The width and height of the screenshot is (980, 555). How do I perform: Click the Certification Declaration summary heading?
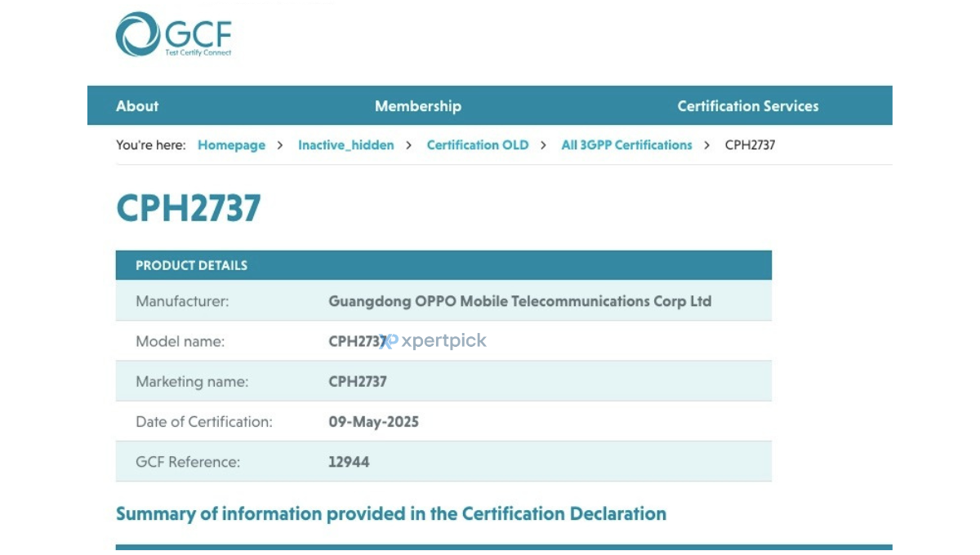point(391,513)
